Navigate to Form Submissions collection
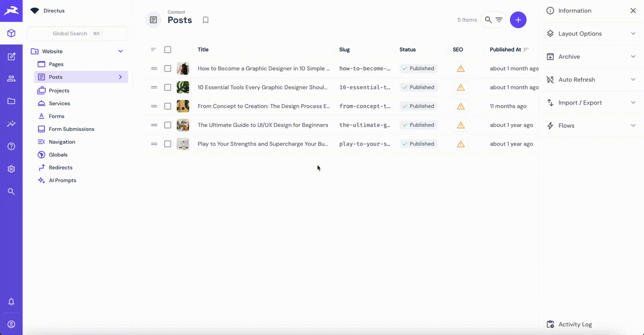Viewport: 644px width, 335px height. point(71,129)
